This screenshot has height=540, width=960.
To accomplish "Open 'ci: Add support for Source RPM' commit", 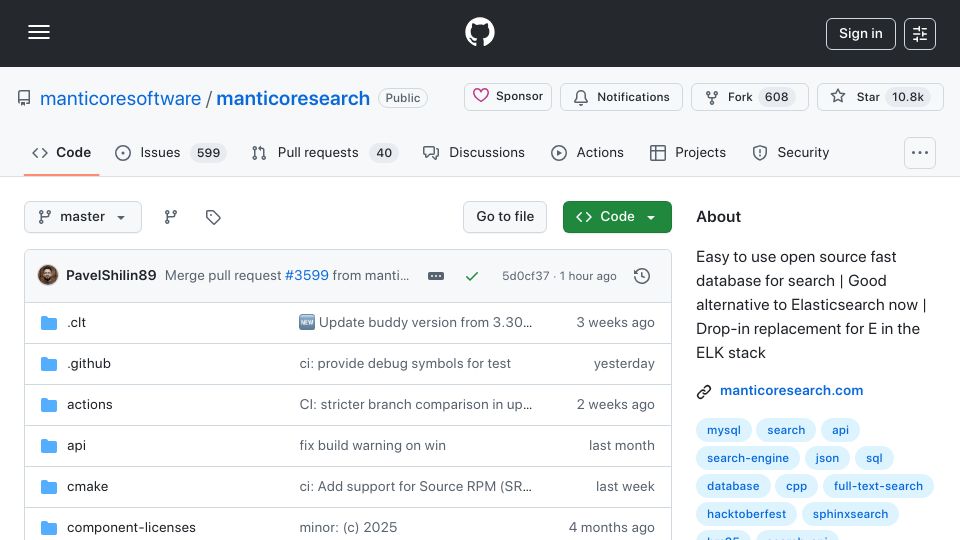I will pos(416,487).
